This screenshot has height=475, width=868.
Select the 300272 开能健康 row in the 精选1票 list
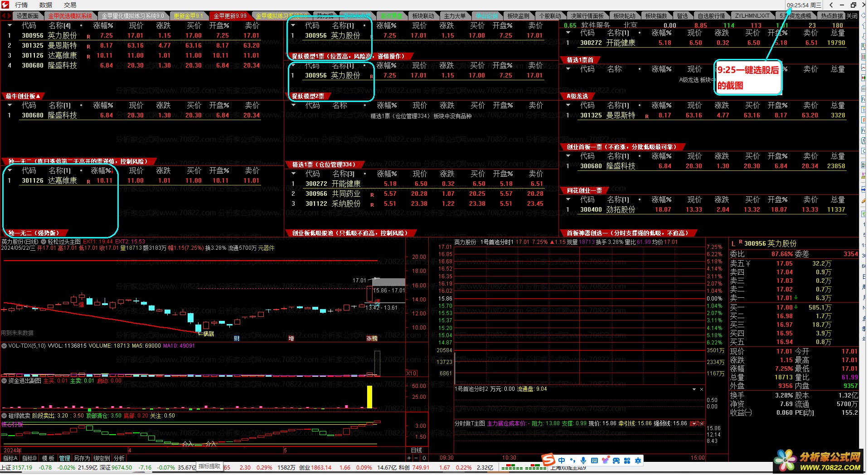417,184
